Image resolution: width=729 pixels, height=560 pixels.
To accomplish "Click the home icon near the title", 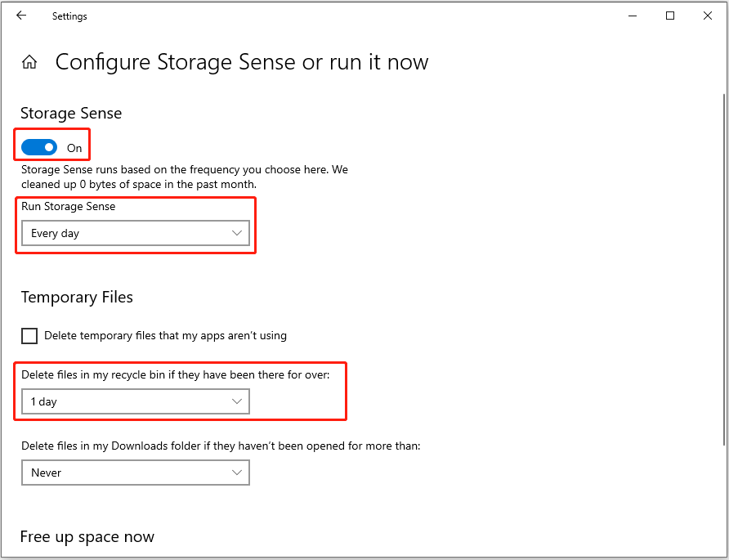I will tap(29, 60).
